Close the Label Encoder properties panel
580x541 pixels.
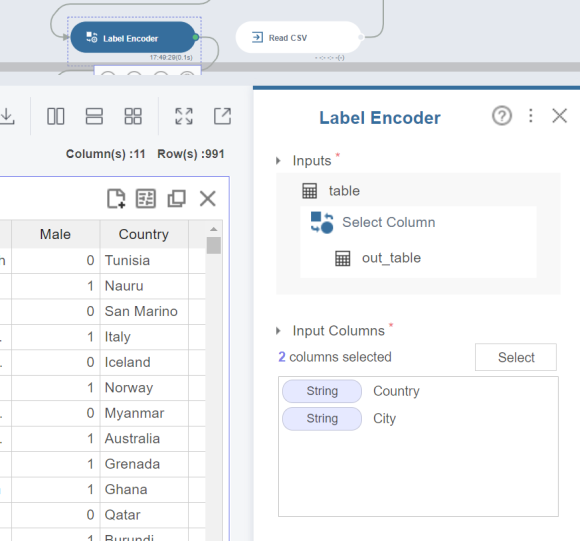559,116
